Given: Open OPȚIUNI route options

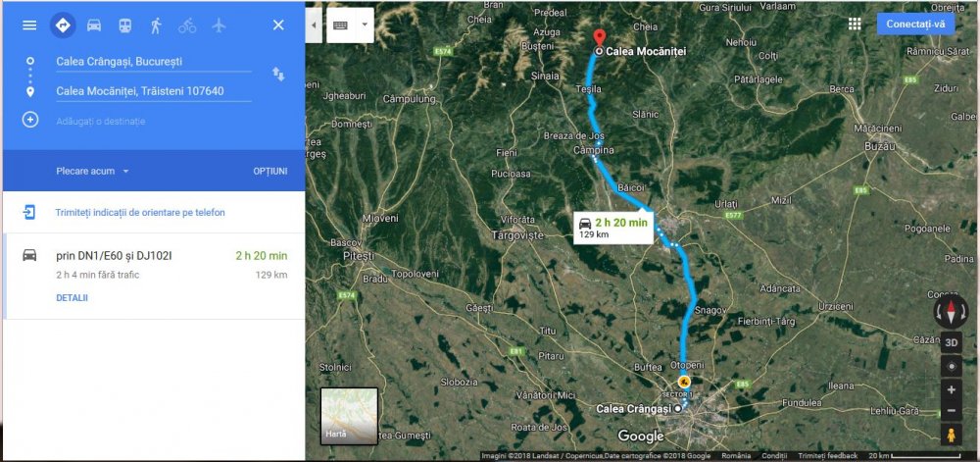Looking at the screenshot, I should (270, 171).
